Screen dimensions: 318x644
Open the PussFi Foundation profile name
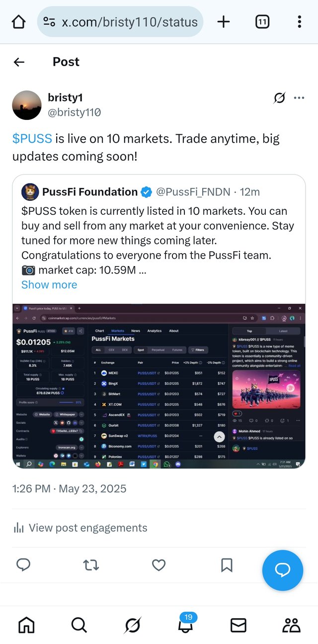tap(90, 192)
